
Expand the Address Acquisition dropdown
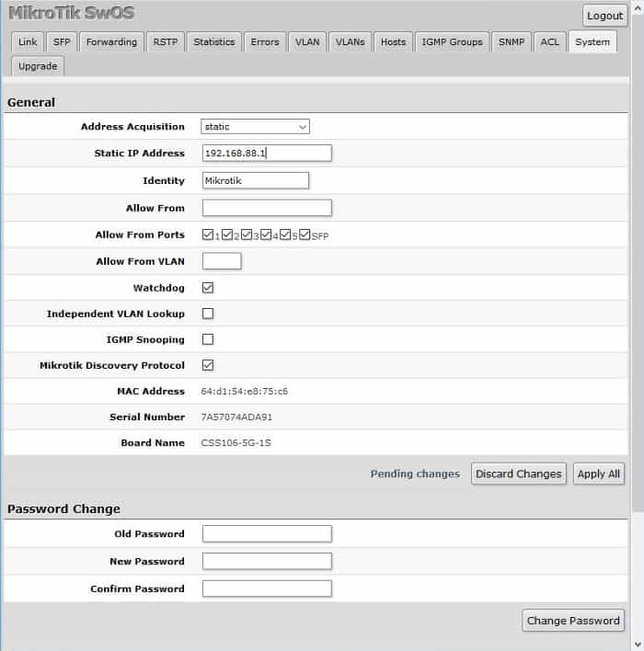pos(255,127)
